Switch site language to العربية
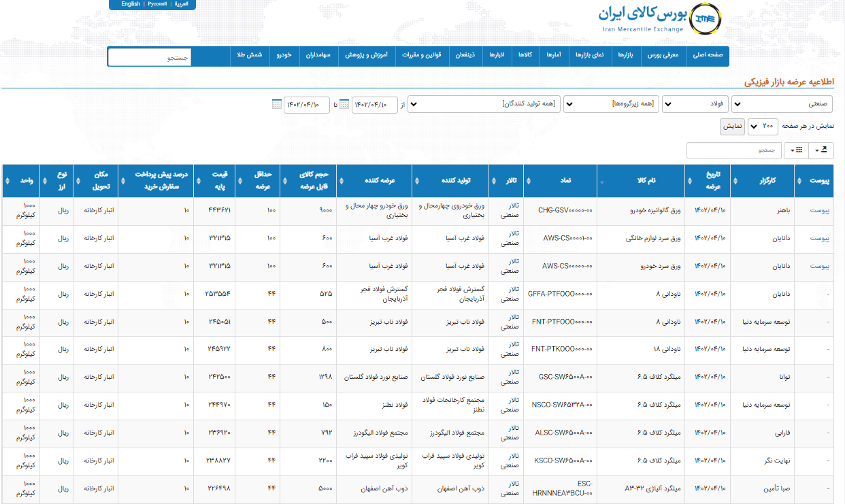This screenshot has height=504, width=845. (182, 4)
